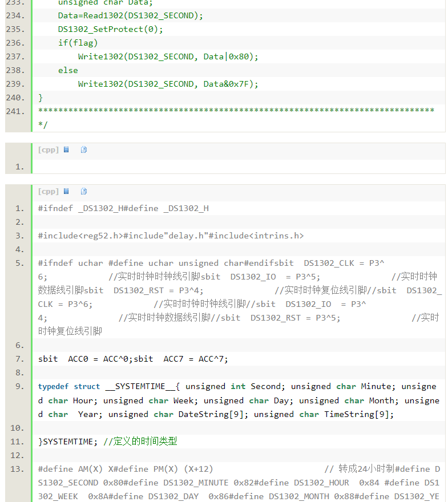Click the else keyword on line 238

tap(68, 70)
